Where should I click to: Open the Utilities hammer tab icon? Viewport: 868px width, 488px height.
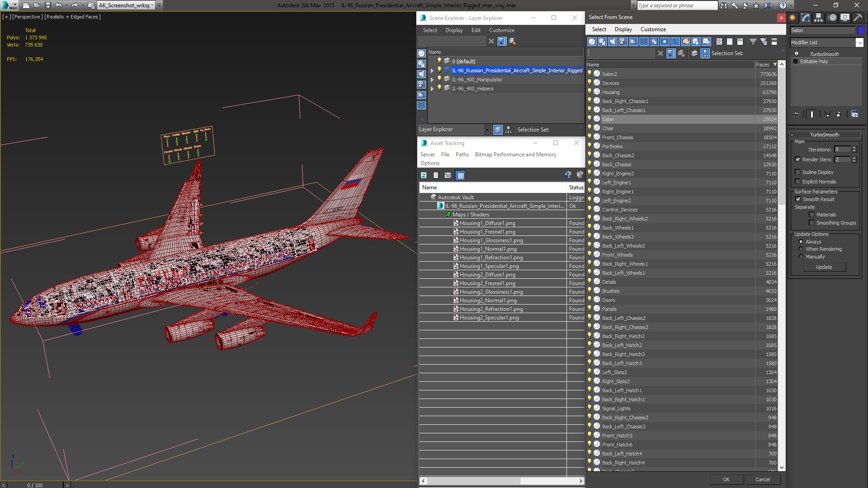point(858,18)
